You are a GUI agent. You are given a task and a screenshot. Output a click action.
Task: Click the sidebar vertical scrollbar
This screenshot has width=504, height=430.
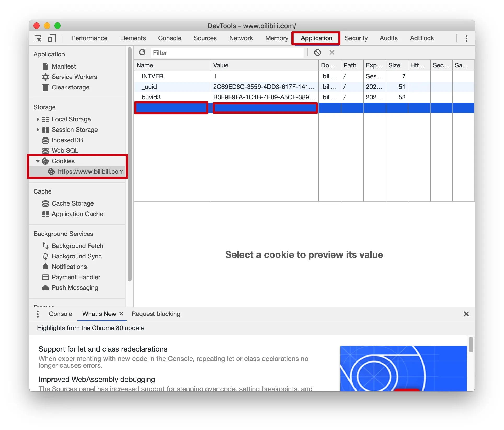129,165
